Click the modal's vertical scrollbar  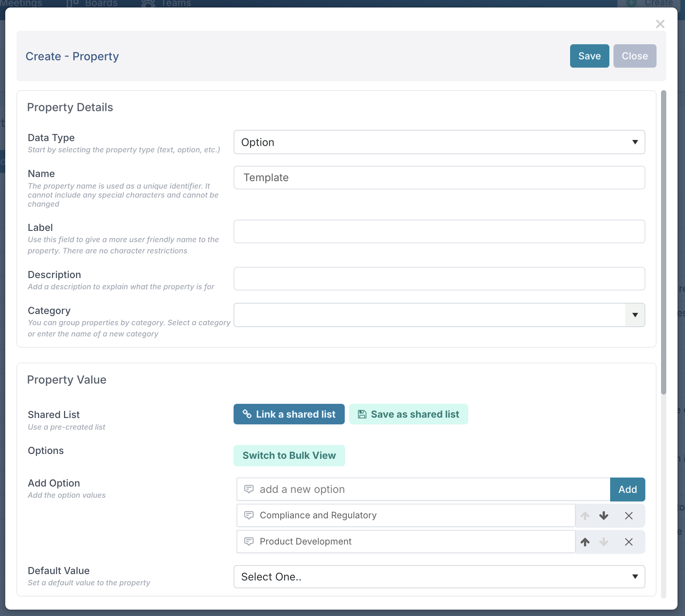coord(664,243)
